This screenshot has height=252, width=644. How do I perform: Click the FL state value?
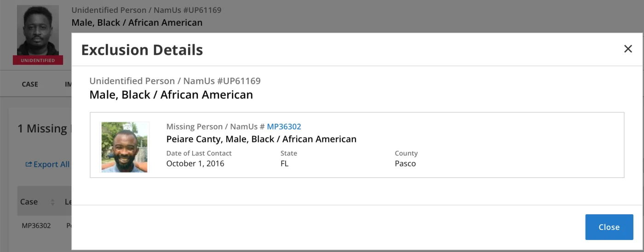point(284,163)
